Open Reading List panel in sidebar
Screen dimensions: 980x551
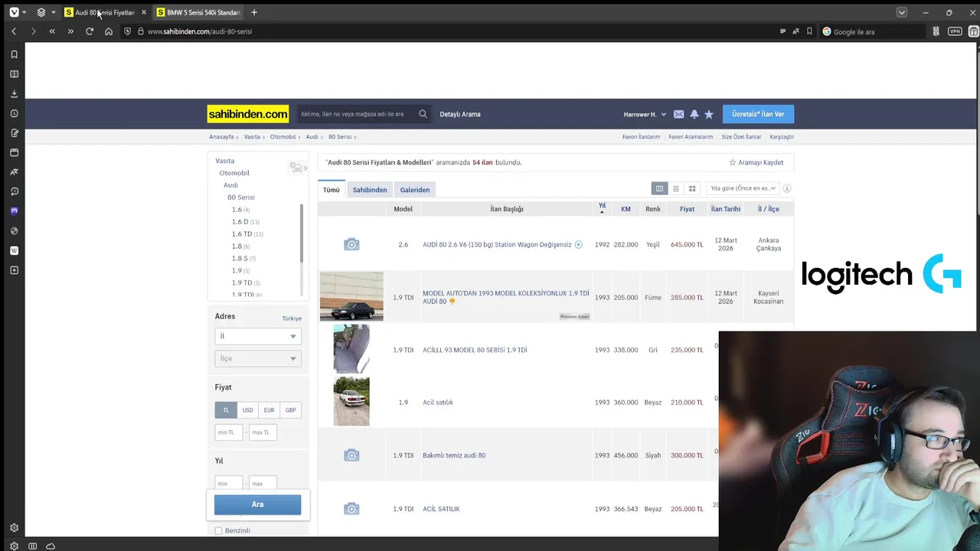click(x=14, y=74)
